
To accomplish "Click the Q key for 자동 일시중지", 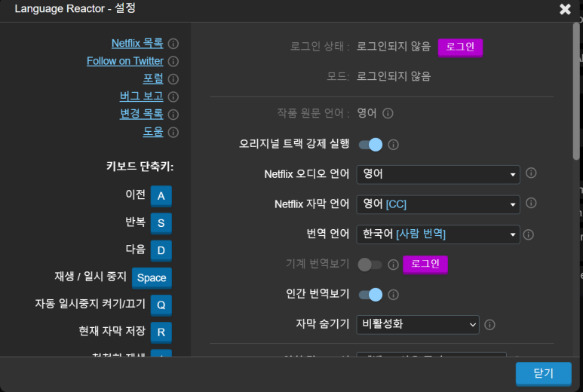I will [x=161, y=305].
